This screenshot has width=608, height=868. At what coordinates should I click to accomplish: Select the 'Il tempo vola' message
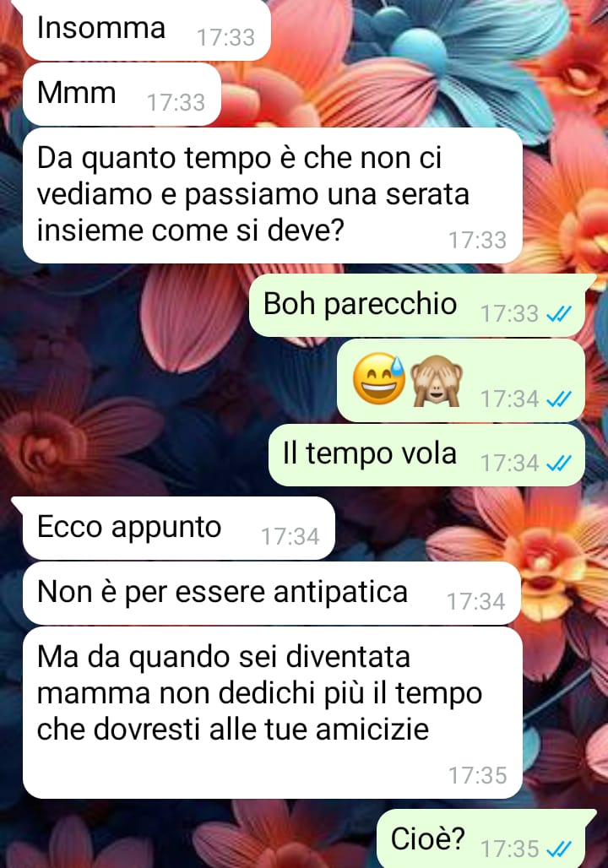click(x=427, y=454)
